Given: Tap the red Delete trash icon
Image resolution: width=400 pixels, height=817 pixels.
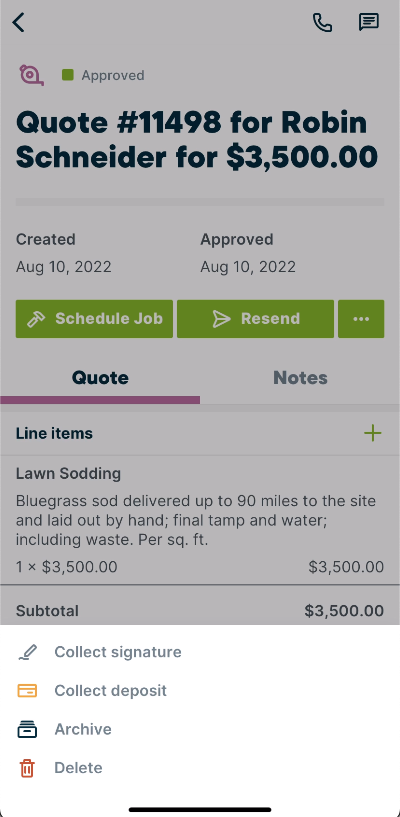Looking at the screenshot, I should pyautogui.click(x=27, y=768).
